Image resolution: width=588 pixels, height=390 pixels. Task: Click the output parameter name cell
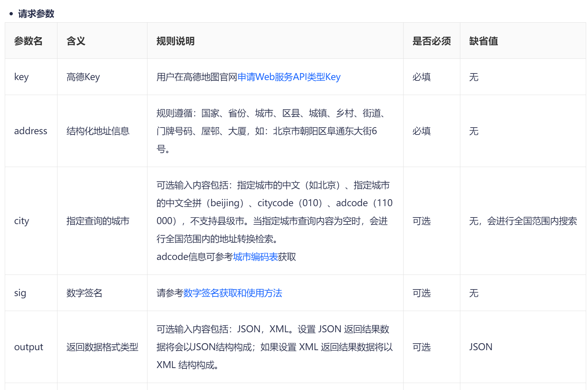coord(29,347)
